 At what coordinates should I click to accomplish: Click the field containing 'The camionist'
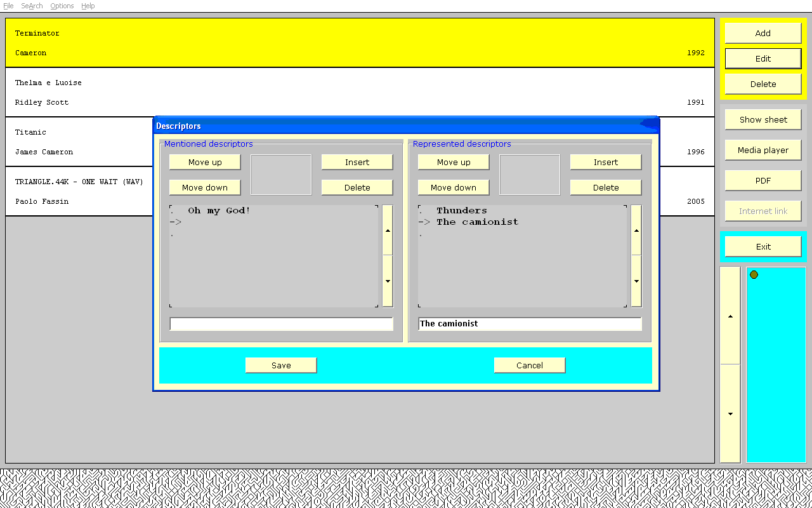pyautogui.click(x=530, y=324)
